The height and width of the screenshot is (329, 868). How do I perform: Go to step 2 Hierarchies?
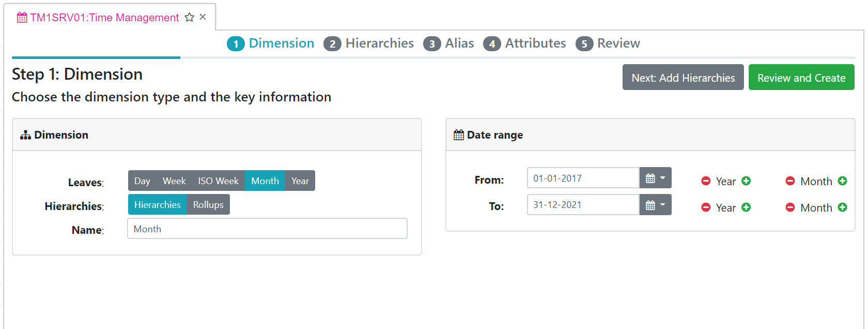[x=369, y=43]
